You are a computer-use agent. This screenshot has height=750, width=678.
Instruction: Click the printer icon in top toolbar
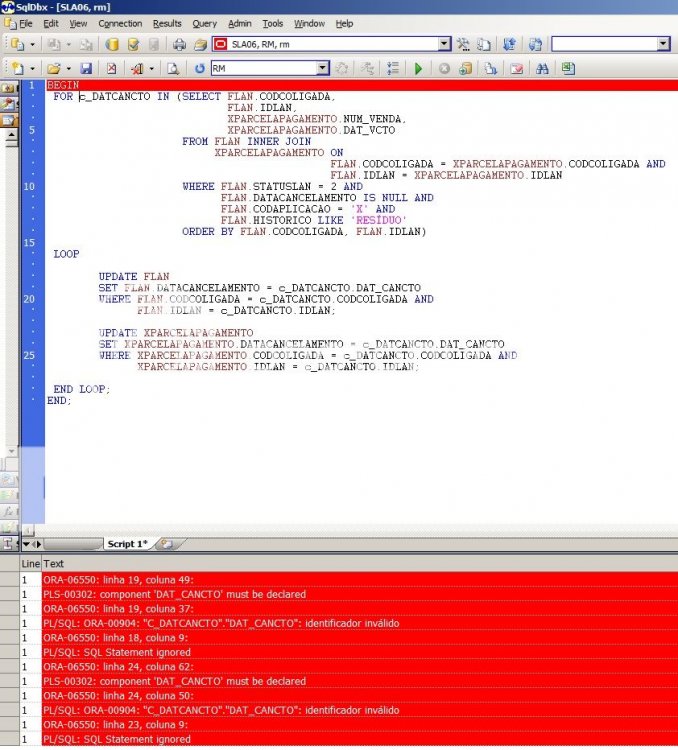point(179,44)
